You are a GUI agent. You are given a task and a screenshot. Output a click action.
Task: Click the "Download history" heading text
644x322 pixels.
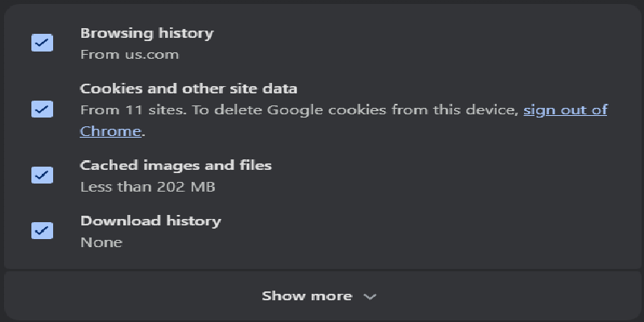pyautogui.click(x=151, y=220)
